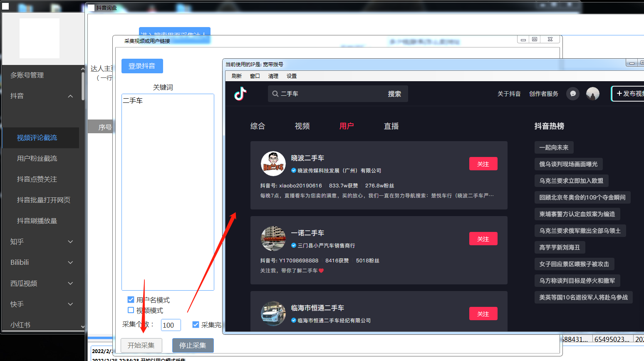Viewport: 644px width, 361px height.
Task: Open the user profile avatar
Action: [593, 94]
